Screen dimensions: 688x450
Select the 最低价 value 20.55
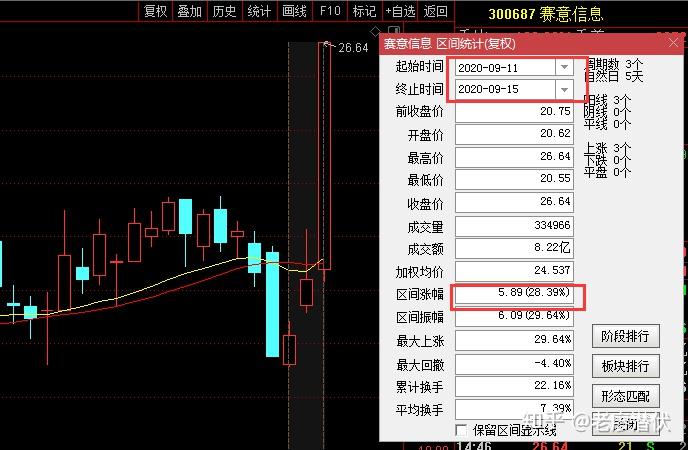tap(514, 179)
